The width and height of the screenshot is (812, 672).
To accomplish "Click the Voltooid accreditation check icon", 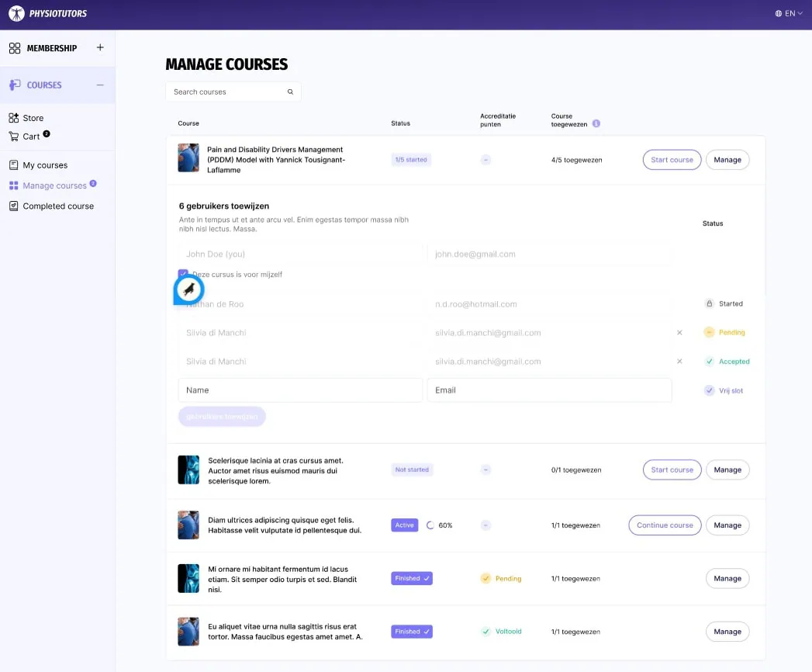I will point(485,631).
